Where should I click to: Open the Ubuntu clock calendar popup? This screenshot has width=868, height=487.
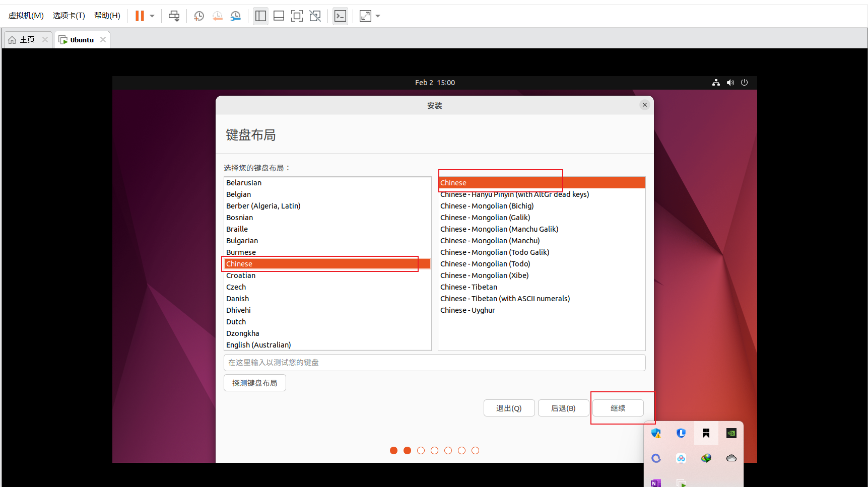[x=435, y=82]
